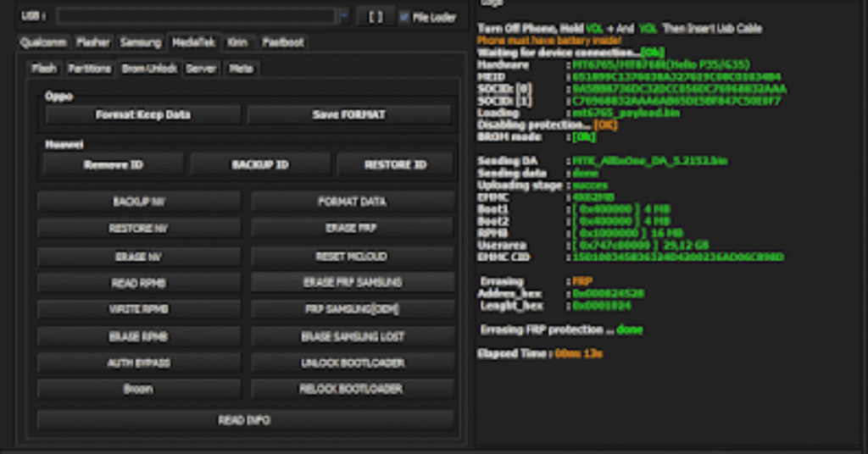Image resolution: width=868 pixels, height=454 pixels.
Task: Open the Samsung tab
Action: (x=141, y=42)
